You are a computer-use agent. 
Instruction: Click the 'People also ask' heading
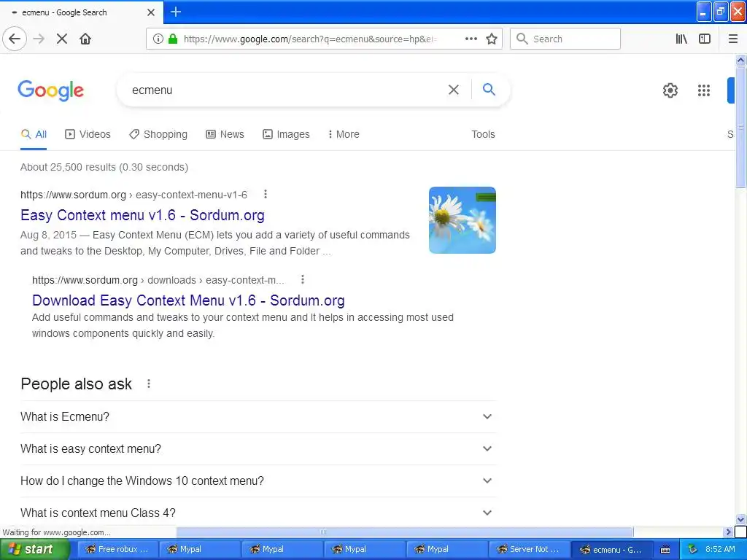click(x=76, y=384)
